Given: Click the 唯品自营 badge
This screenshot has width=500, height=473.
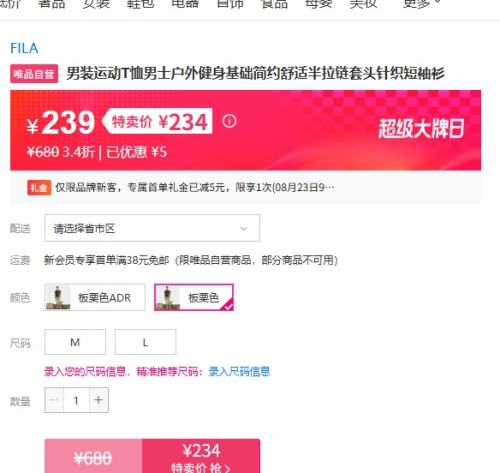Looking at the screenshot, I should tap(34, 74).
